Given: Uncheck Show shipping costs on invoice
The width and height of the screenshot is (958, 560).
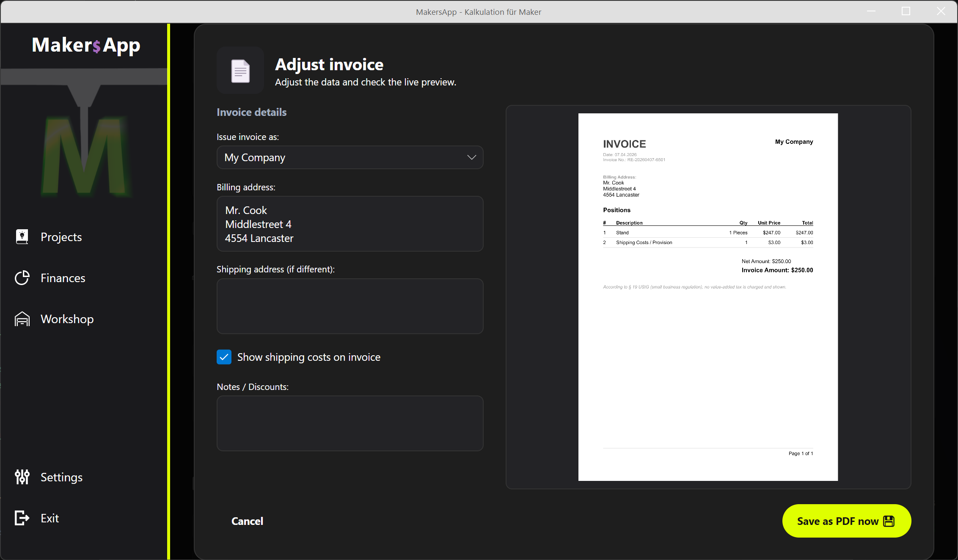Looking at the screenshot, I should [x=224, y=357].
